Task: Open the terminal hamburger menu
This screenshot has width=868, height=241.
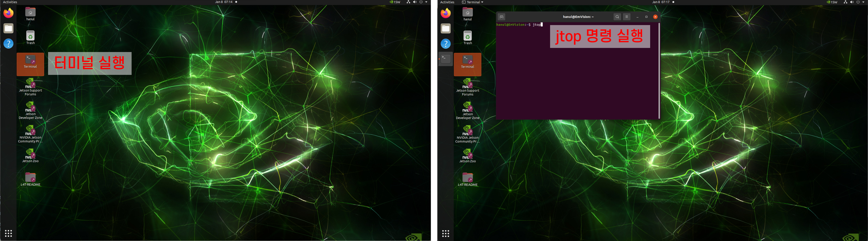Action: (626, 17)
